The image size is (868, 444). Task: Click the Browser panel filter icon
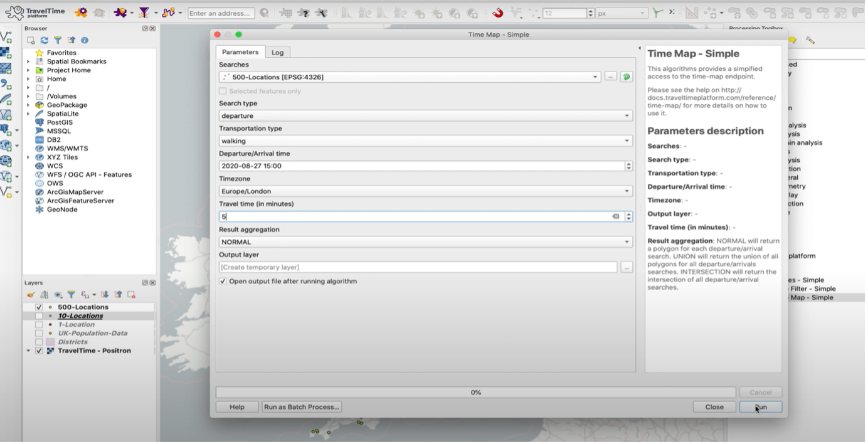coord(57,40)
